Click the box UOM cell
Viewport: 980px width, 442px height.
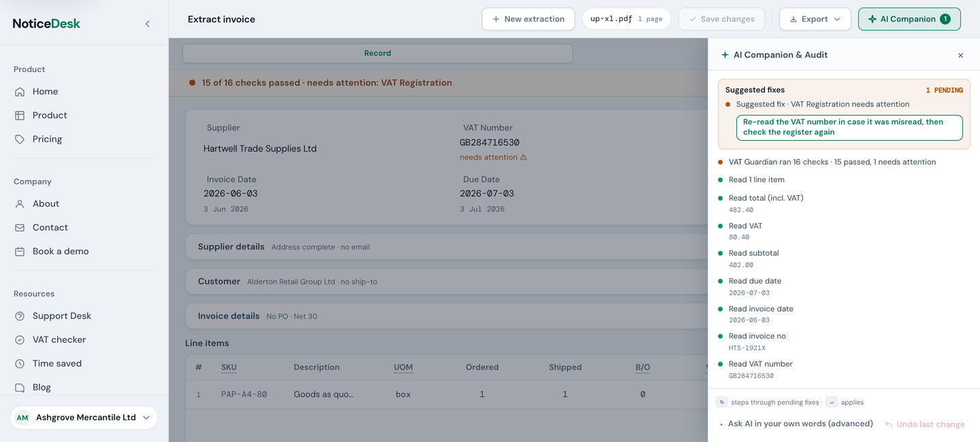click(403, 394)
